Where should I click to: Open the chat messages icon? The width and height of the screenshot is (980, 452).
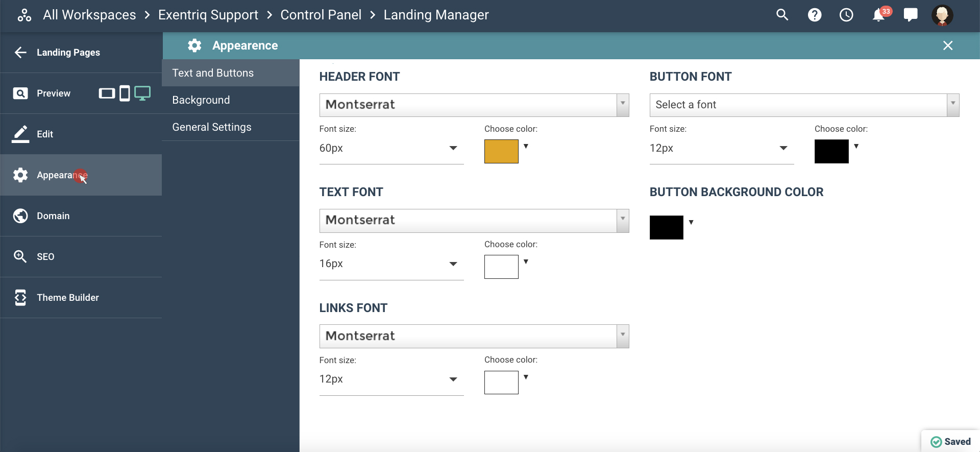coord(911,15)
